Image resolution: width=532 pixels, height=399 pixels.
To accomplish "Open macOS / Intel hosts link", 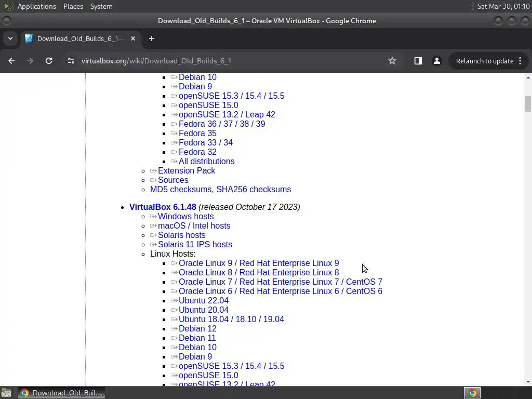I will point(194,225).
